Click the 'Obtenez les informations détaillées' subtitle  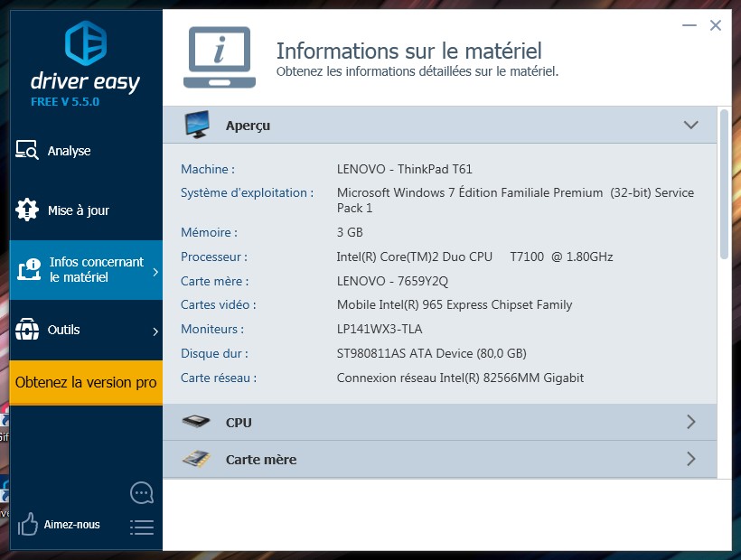417,71
